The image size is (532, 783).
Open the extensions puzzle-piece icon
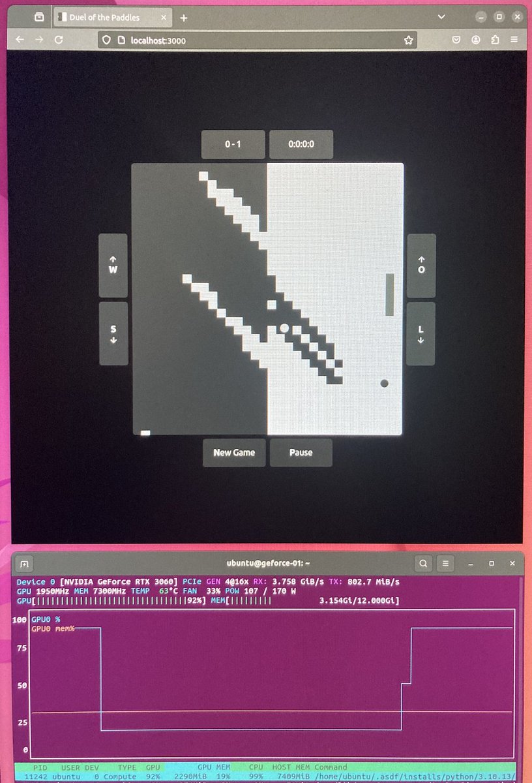tap(495, 40)
